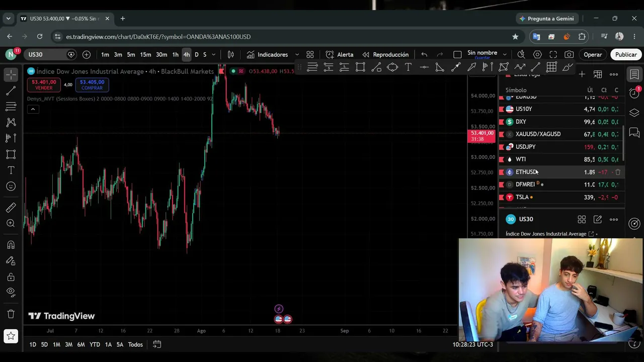Add a symbol to compare with plus icon
Screen dimensions: 644x362
(x=87, y=54)
